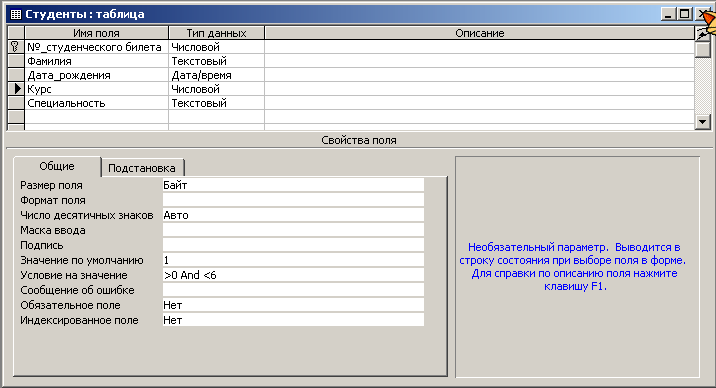Select the Курс field name cell

point(96,89)
